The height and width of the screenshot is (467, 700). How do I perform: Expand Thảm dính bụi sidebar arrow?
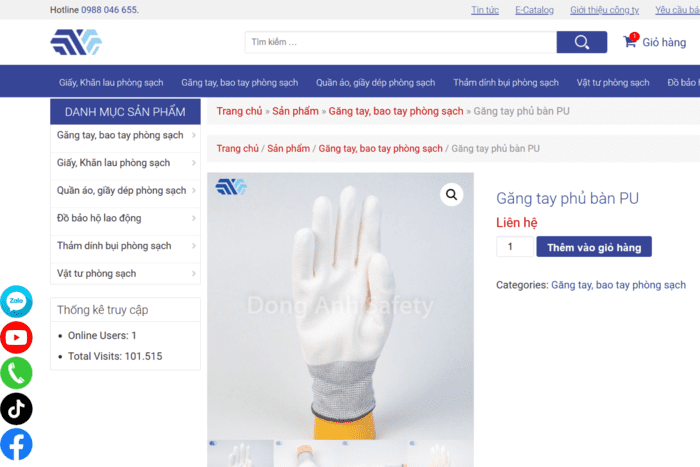(x=194, y=246)
